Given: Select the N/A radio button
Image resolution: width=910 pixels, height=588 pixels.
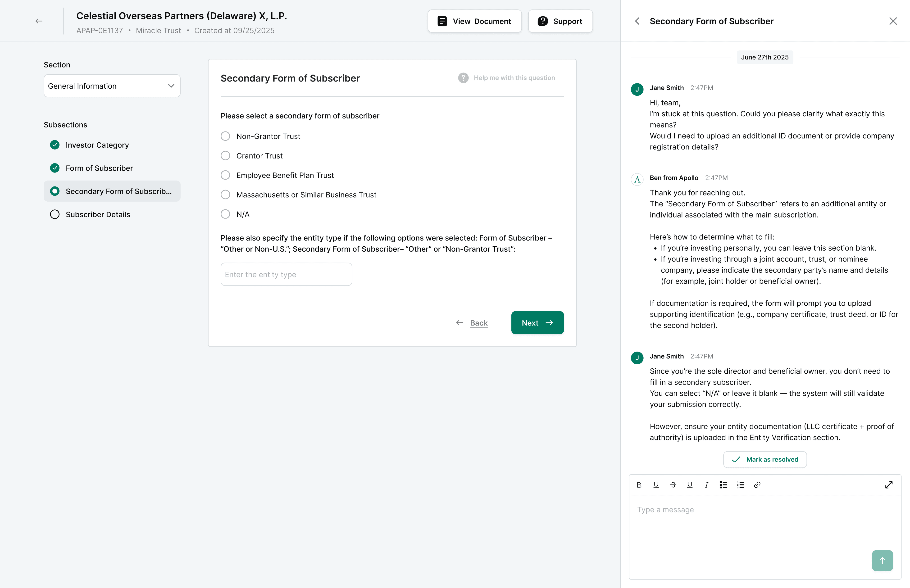Looking at the screenshot, I should coord(225,214).
